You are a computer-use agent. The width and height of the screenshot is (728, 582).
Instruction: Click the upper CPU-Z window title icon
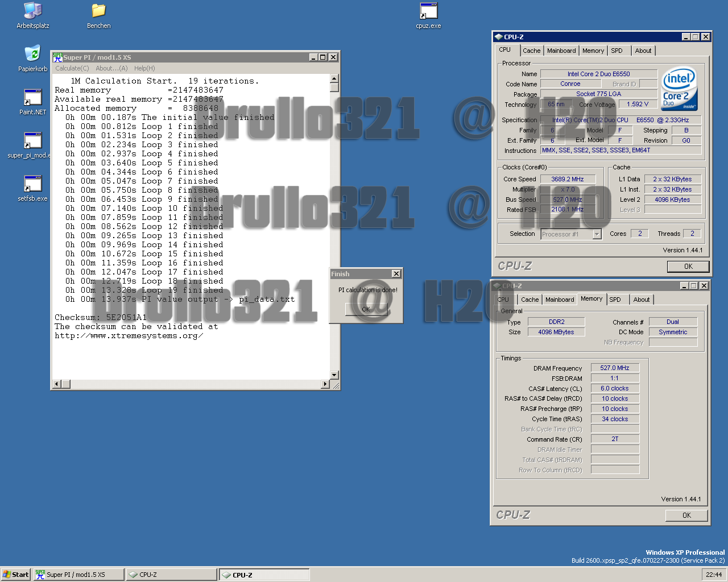(498, 37)
